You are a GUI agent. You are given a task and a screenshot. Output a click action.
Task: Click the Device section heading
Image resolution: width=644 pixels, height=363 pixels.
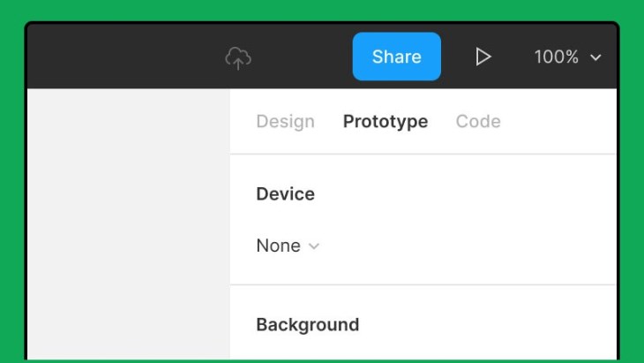click(x=286, y=194)
